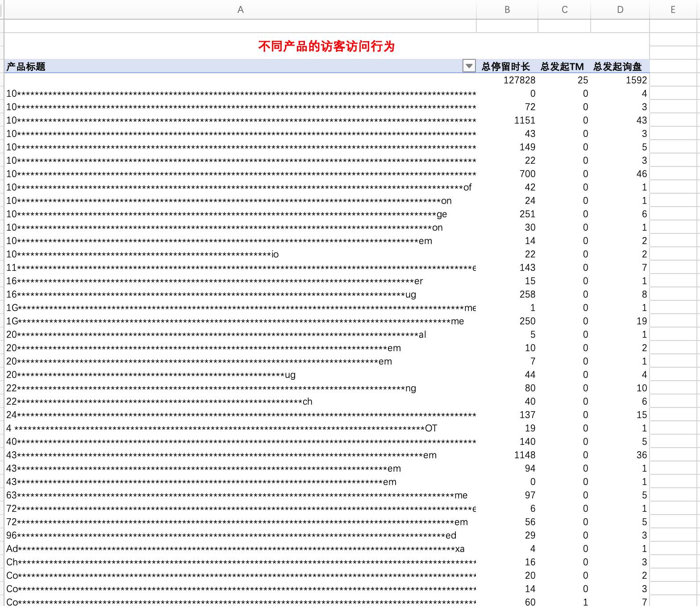700x606 pixels.
Task: Select column C header
Action: coord(564,9)
